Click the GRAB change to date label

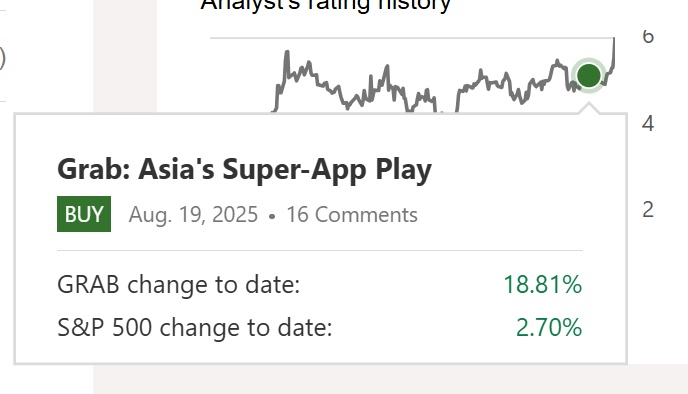pyautogui.click(x=179, y=284)
